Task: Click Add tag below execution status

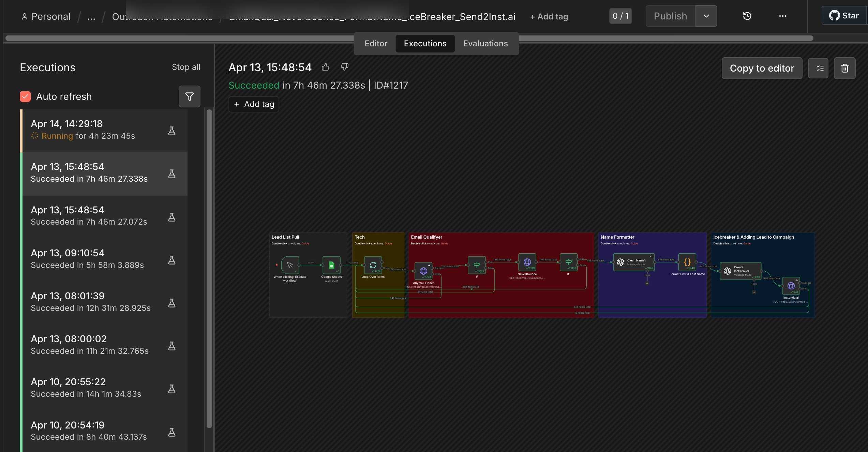Action: point(254,104)
